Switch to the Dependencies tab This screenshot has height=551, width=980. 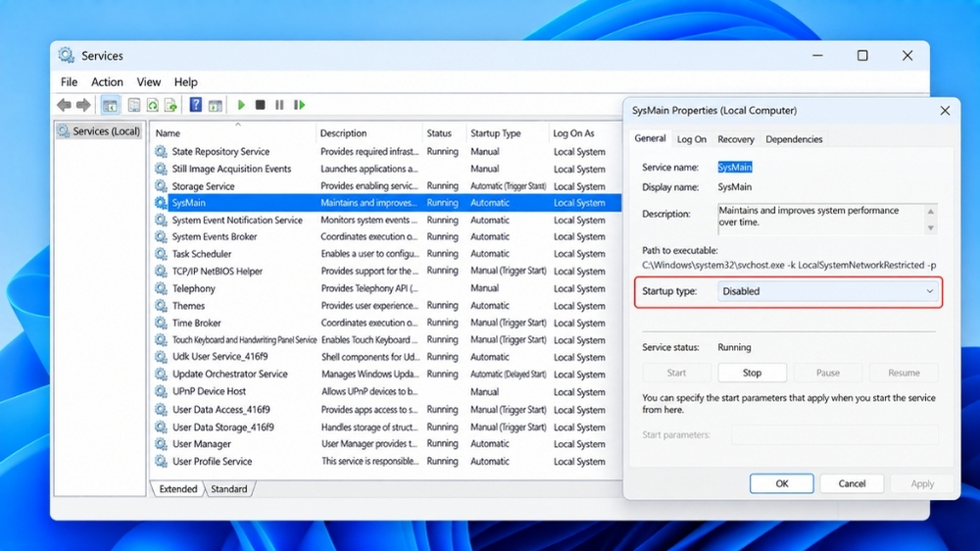pos(794,139)
